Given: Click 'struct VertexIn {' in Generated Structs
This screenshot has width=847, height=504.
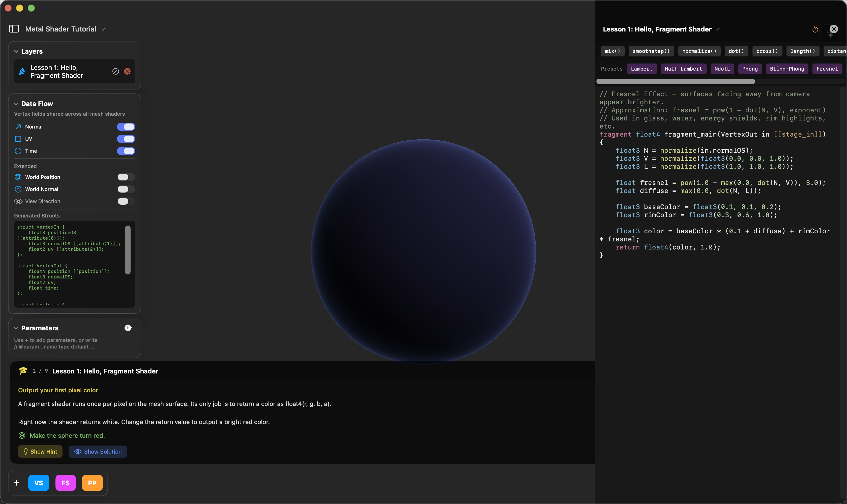Looking at the screenshot, I should 41,227.
